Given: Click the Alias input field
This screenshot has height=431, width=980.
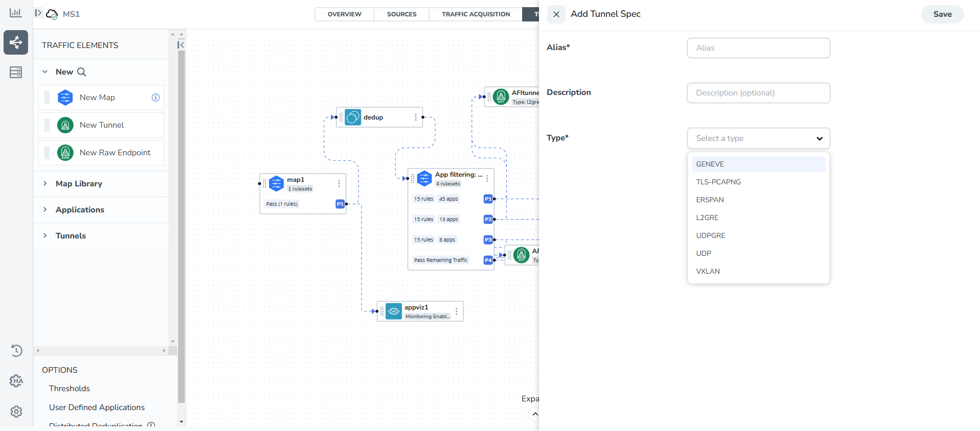Looking at the screenshot, I should pos(758,48).
